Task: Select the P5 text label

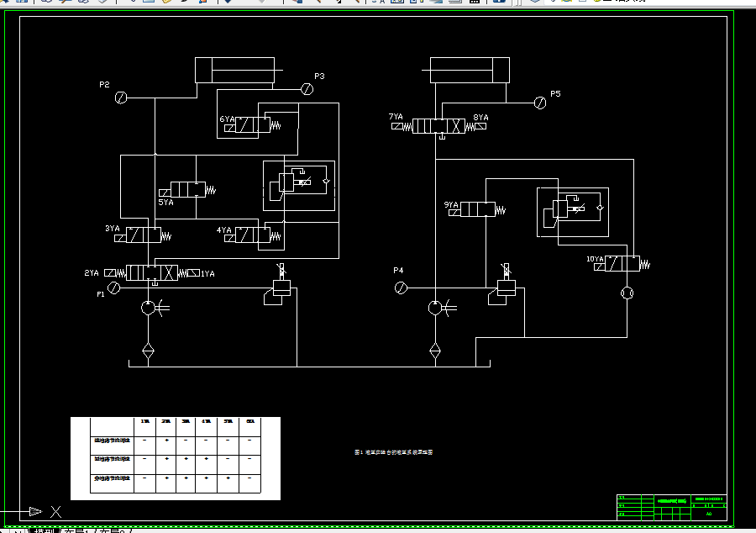Action: [555, 93]
